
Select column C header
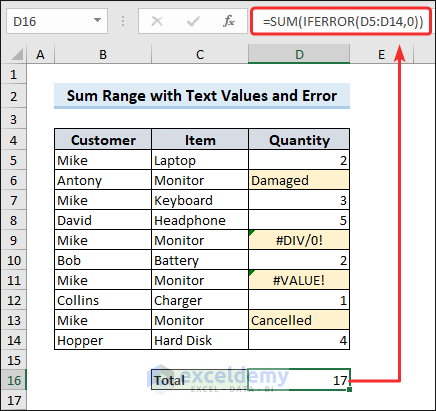(200, 54)
